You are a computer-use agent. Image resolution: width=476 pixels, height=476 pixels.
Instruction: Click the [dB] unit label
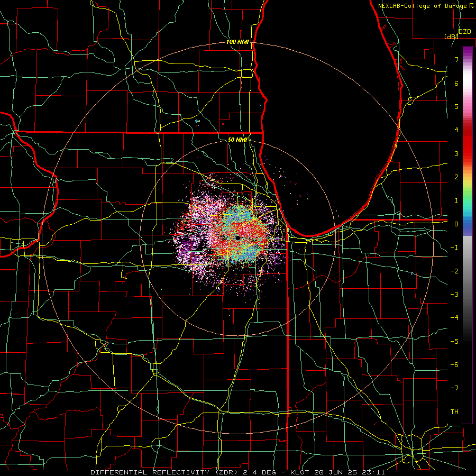click(451, 36)
